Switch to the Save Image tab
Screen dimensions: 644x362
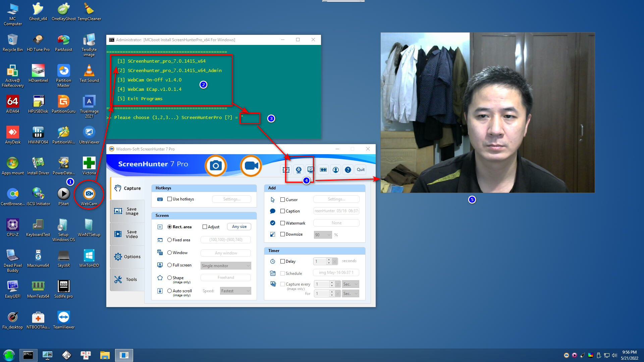coord(127,211)
